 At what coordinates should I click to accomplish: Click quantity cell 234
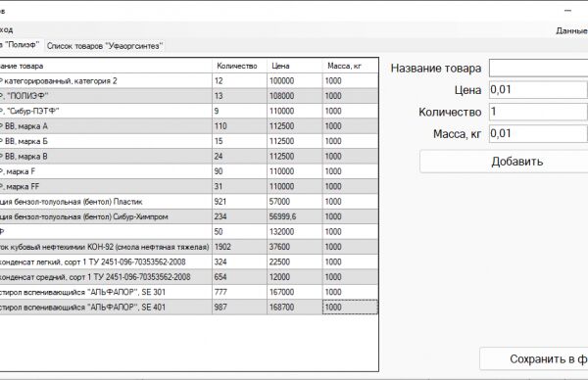pyautogui.click(x=239, y=216)
